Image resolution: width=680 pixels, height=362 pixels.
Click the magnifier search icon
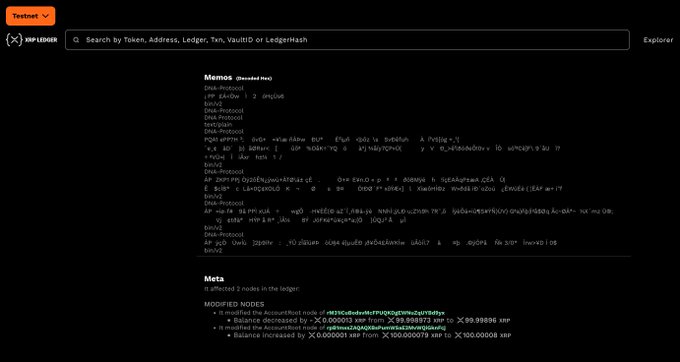pyautogui.click(x=76, y=40)
